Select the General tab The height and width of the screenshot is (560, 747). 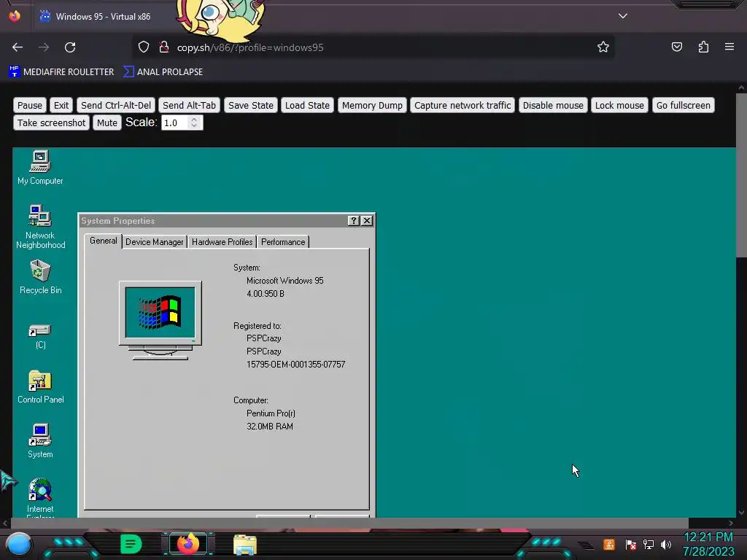pos(104,241)
